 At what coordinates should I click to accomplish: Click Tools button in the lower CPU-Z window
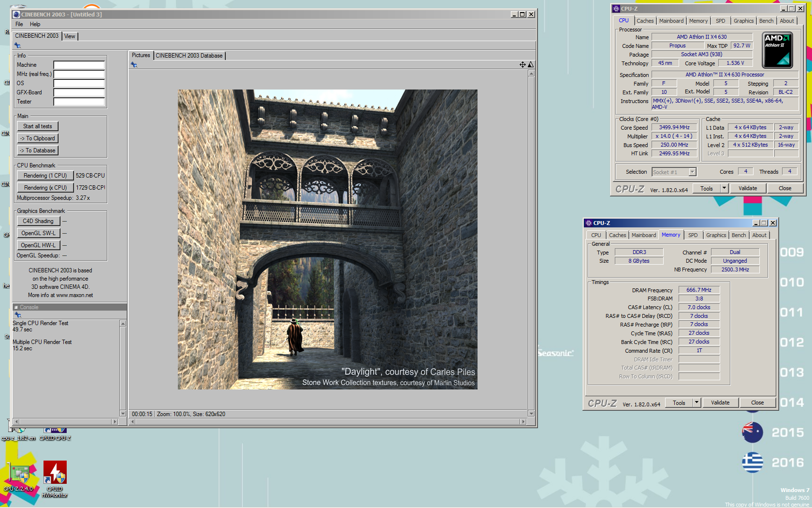[x=679, y=403]
